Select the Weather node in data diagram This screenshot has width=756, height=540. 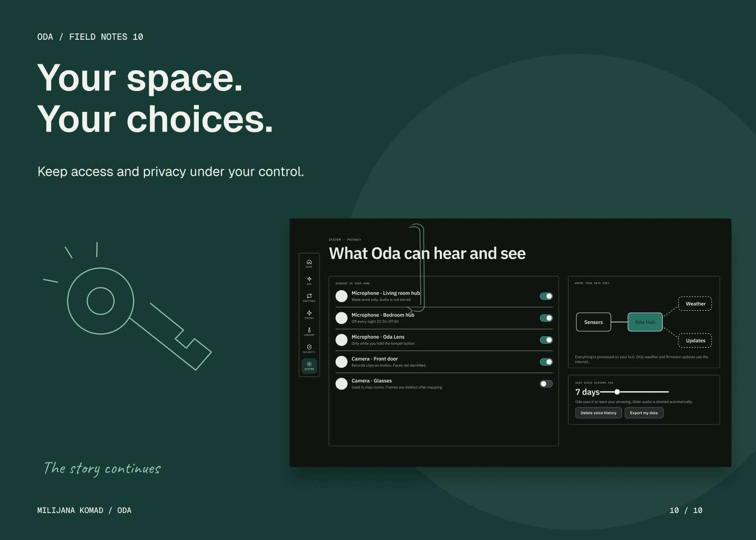click(x=695, y=304)
